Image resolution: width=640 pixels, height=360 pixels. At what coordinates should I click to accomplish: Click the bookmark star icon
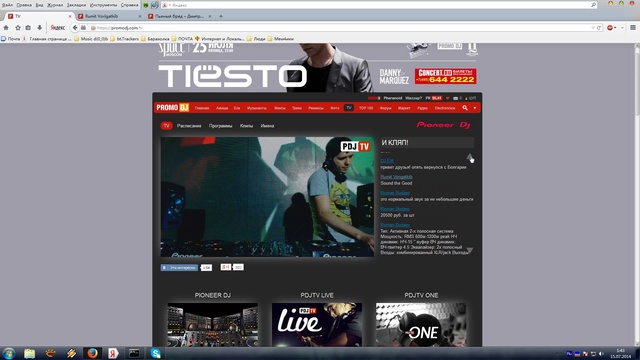(x=18, y=28)
